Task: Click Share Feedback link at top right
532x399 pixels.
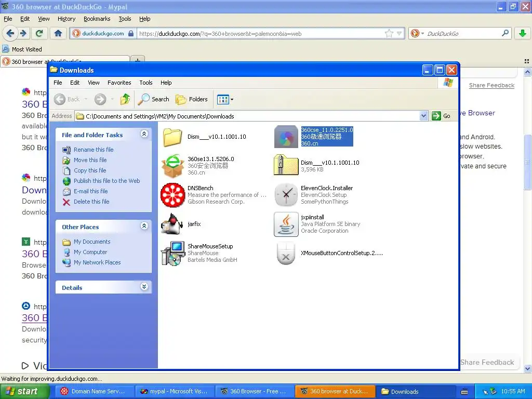Action: [491, 85]
